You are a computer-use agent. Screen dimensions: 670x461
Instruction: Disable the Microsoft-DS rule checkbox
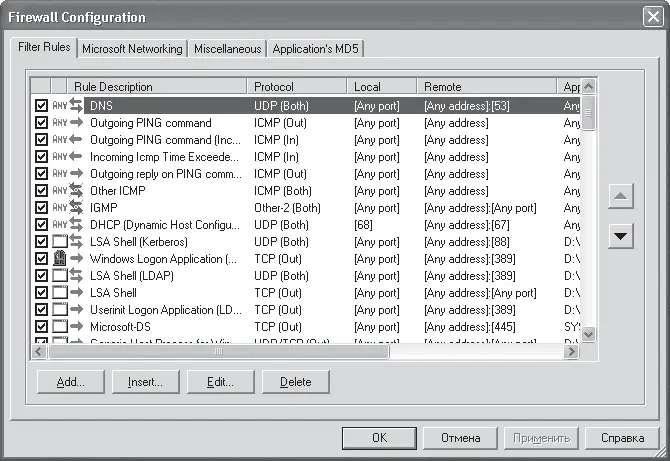[x=41, y=326]
